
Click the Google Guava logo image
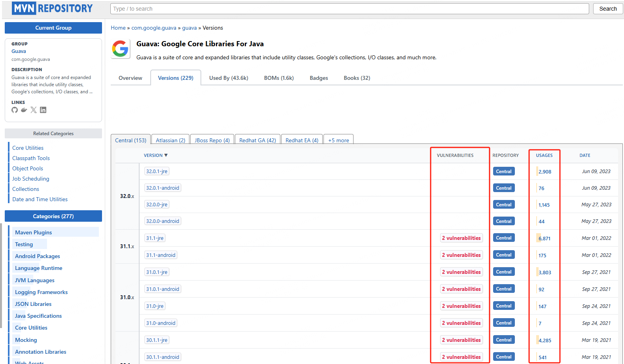coord(120,49)
